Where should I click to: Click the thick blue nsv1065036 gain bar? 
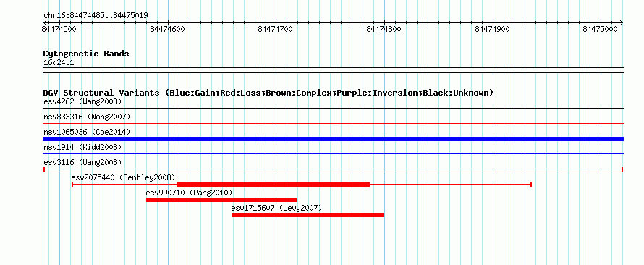click(333, 139)
